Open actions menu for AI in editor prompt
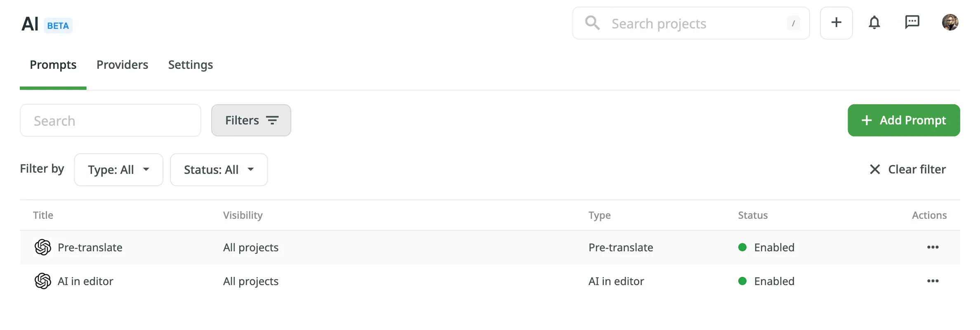Image resolution: width=980 pixels, height=330 pixels. pyautogui.click(x=933, y=281)
